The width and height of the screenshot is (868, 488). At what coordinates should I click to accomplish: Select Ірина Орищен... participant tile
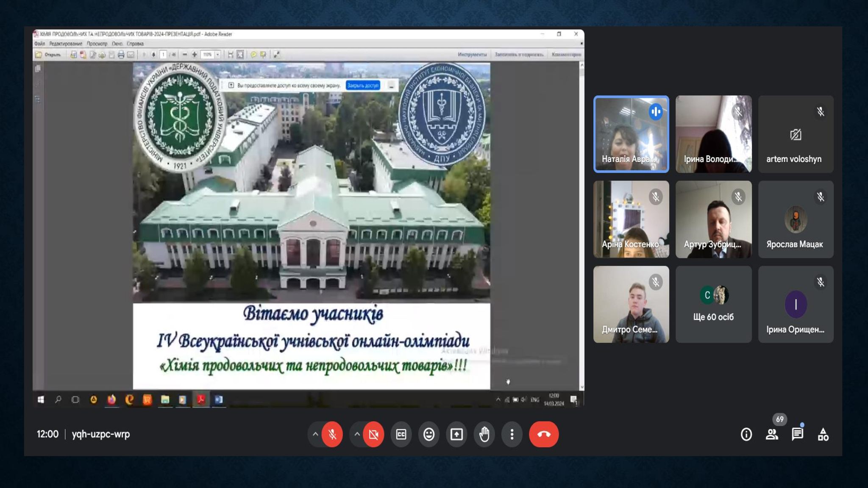[x=796, y=305]
